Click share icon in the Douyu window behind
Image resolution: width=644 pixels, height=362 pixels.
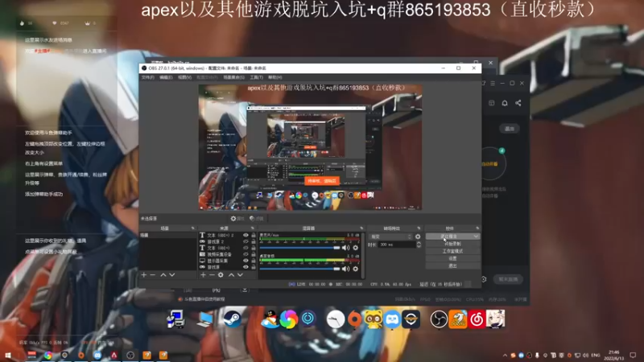[518, 103]
